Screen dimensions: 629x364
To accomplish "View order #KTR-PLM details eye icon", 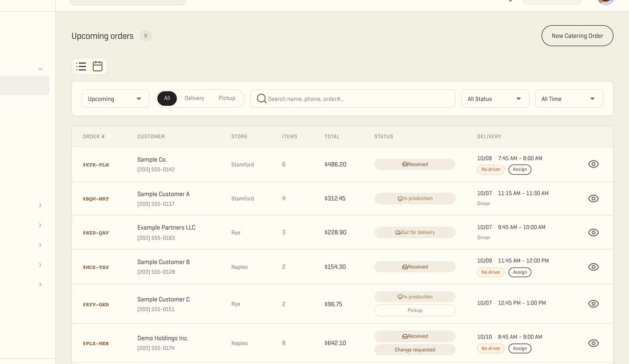I will [594, 164].
